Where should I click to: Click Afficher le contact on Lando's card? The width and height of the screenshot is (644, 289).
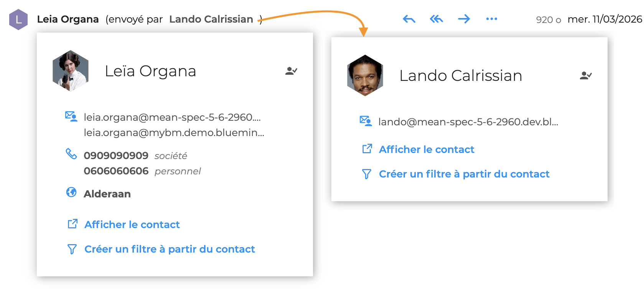pyautogui.click(x=426, y=149)
